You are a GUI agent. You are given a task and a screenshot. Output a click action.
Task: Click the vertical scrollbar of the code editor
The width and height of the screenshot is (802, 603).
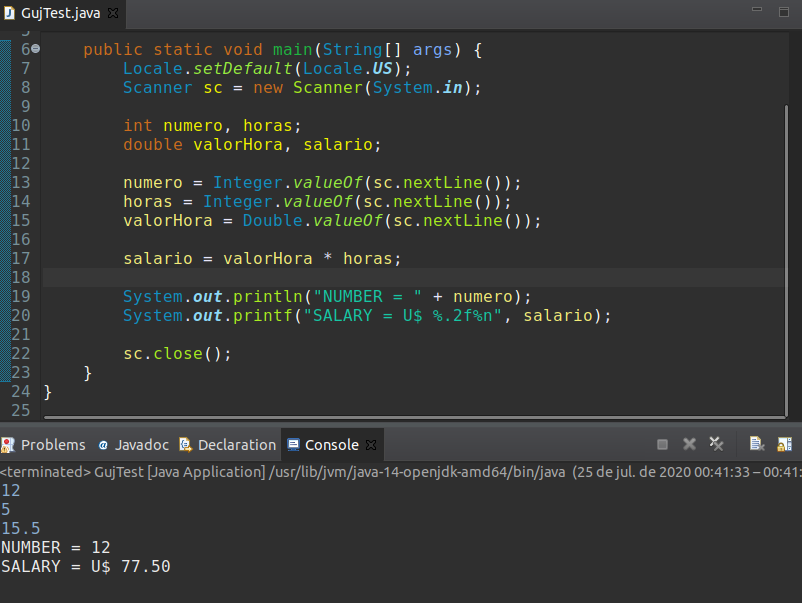coord(787,260)
